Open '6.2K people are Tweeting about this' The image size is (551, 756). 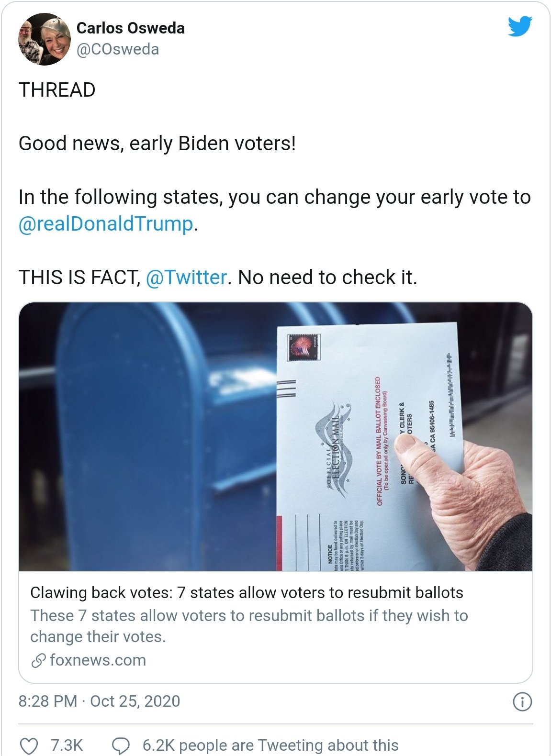(x=270, y=745)
